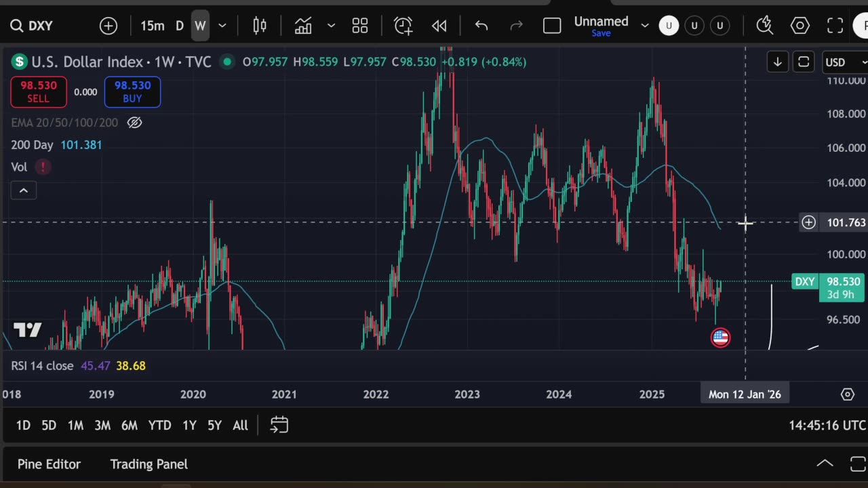Collapse the indicator legend
Image resolution: width=868 pixels, height=488 pixels.
pyautogui.click(x=23, y=190)
